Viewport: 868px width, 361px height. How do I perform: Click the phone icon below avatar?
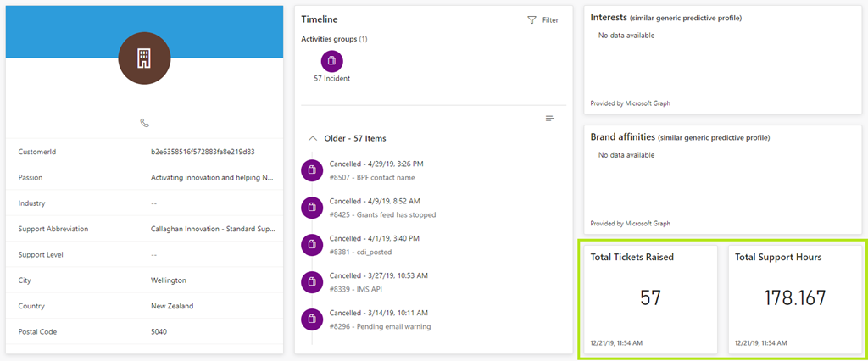point(144,123)
